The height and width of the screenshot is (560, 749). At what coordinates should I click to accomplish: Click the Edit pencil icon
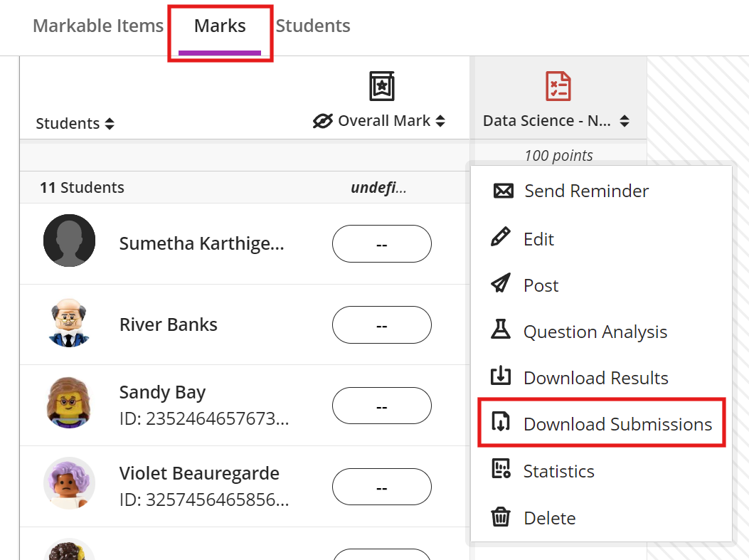click(501, 238)
